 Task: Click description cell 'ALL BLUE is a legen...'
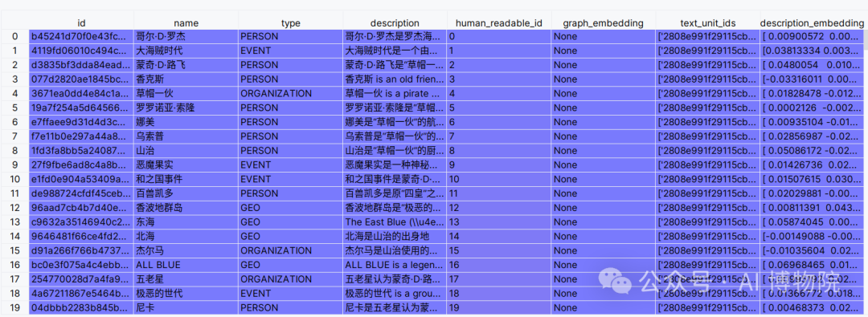pos(395,265)
